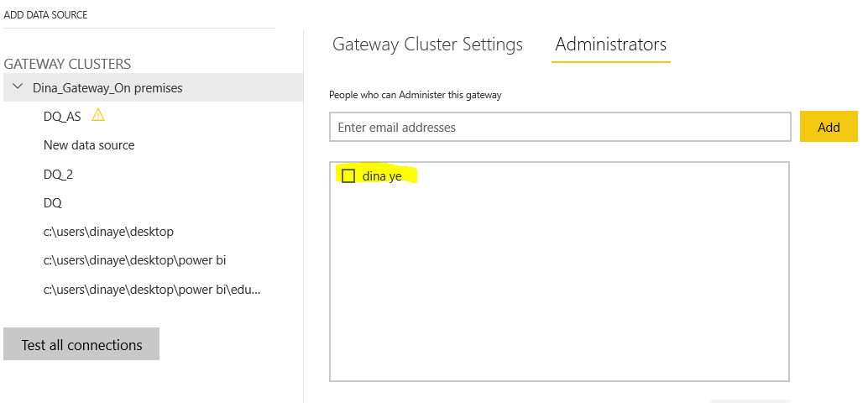Collapse the Dina_Gateway_On premises cluster chevron
Screen dimensions: 868x403
pyautogui.click(x=18, y=86)
